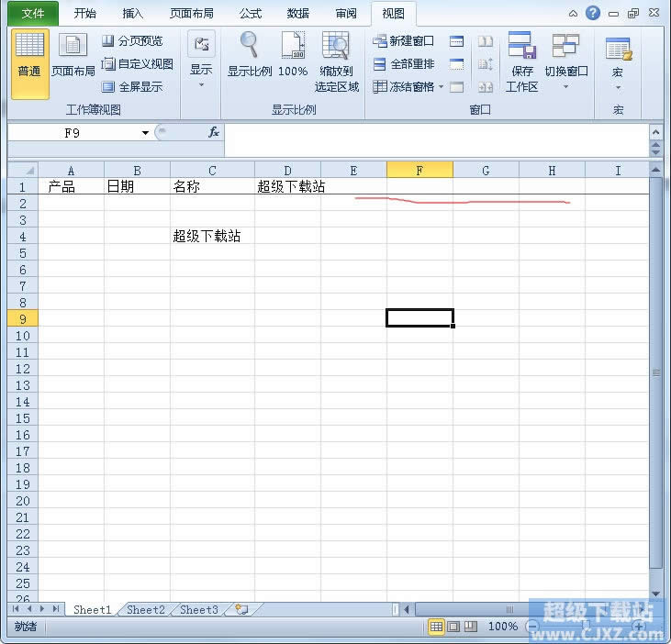671x644 pixels.
Task: Open Custom Views (自定义视图)
Action: coord(138,64)
